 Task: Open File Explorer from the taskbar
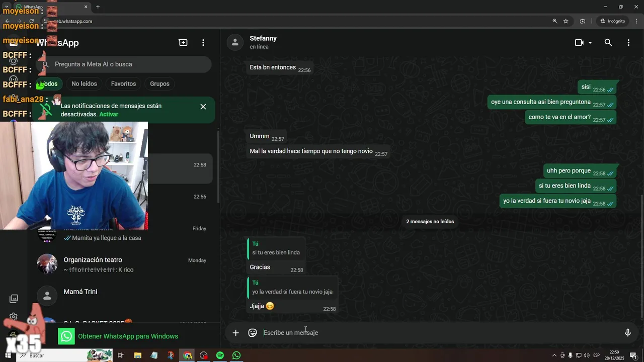pyautogui.click(x=138, y=355)
